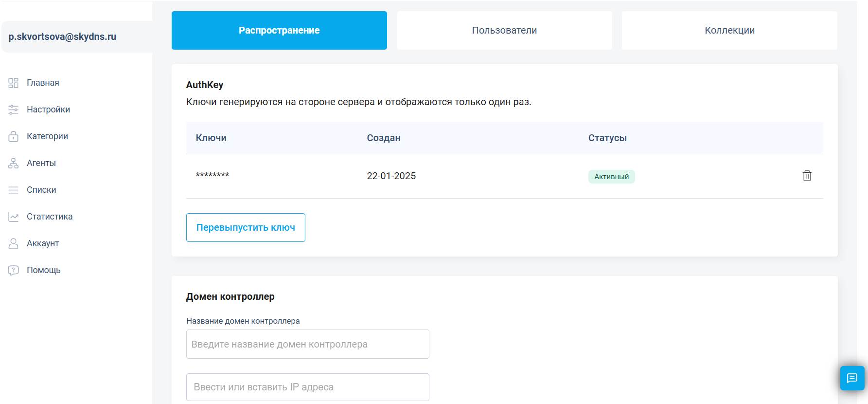868x404 pixels.
Task: Click the Категории padlock icon
Action: (x=13, y=136)
